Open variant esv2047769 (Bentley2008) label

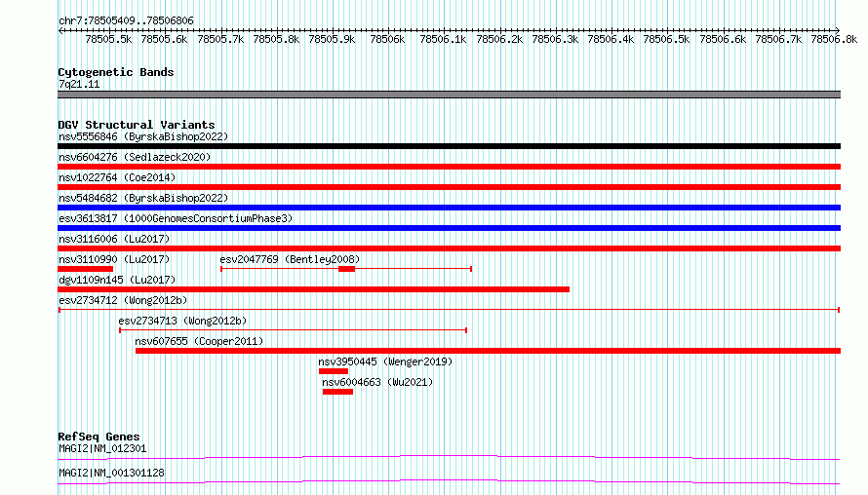coord(290,259)
